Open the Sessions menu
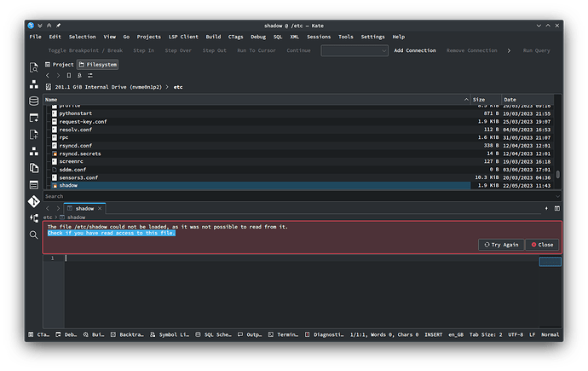The width and height of the screenshot is (588, 371). [319, 37]
